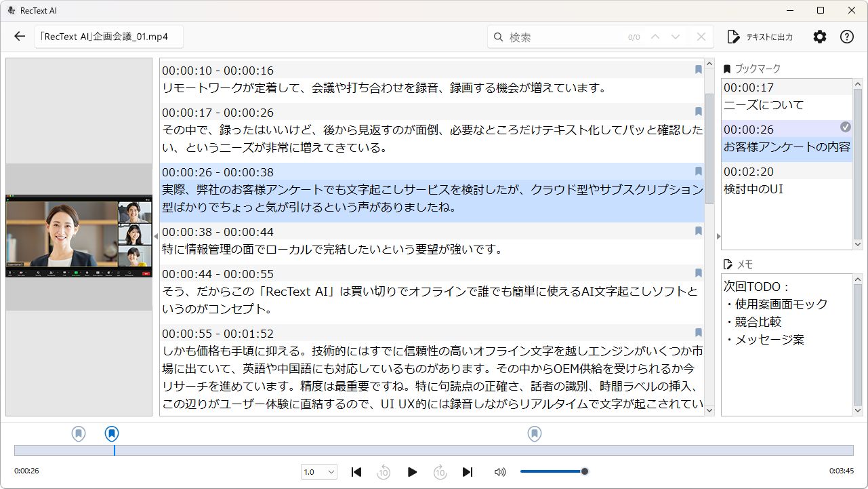Screen dimensions: 868x489
Task: Return to file list via the back arrow
Action: [19, 37]
